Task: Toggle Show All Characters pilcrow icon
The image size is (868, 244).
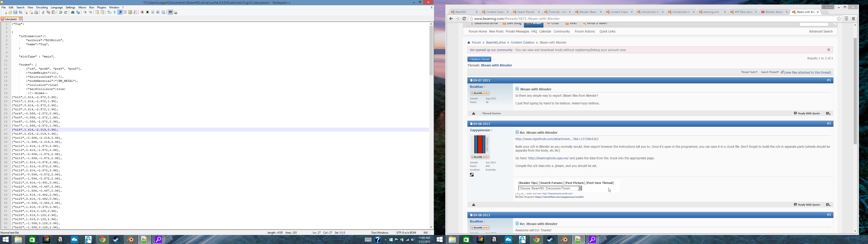Action: [115, 12]
